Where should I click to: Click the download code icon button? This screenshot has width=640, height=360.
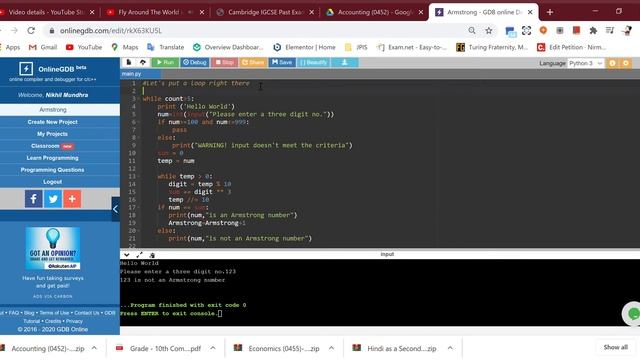(x=344, y=62)
